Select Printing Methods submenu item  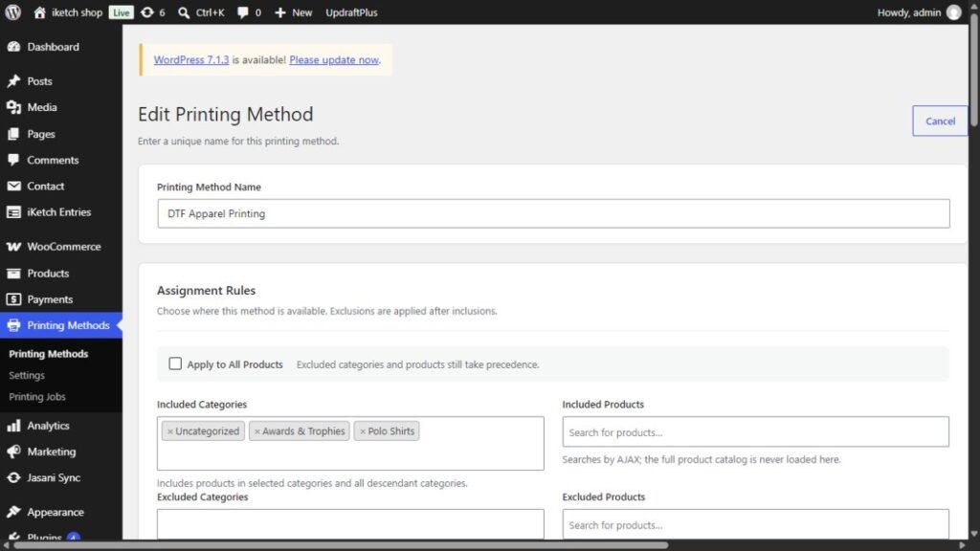pos(48,354)
